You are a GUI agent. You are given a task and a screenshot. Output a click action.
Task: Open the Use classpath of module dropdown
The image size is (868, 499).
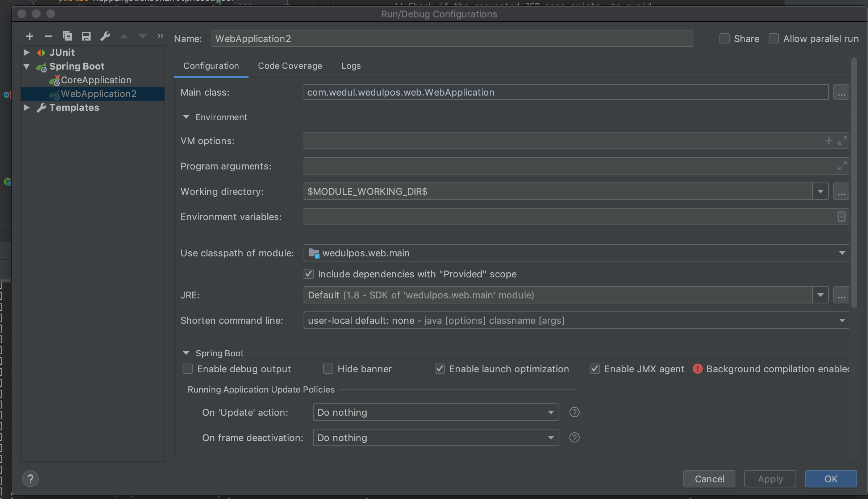(x=576, y=253)
